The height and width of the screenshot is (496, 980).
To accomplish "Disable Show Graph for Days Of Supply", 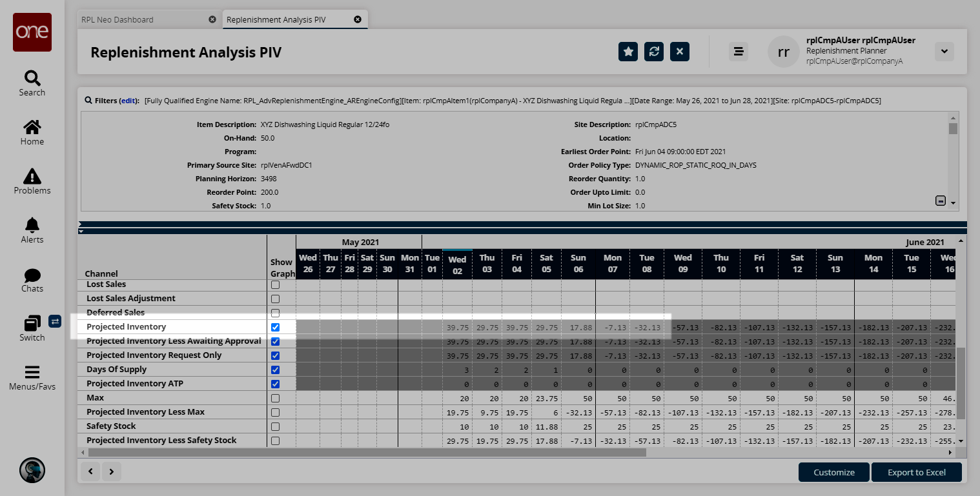I will coord(276,370).
